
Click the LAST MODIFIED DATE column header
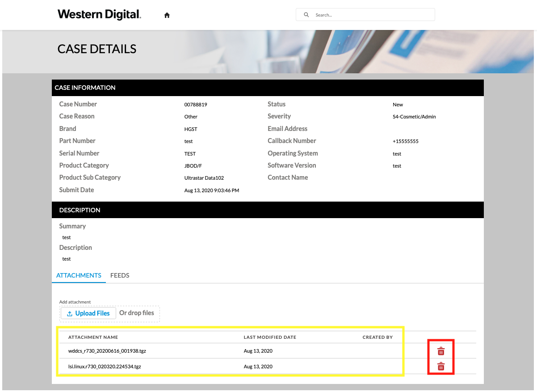tap(270, 337)
